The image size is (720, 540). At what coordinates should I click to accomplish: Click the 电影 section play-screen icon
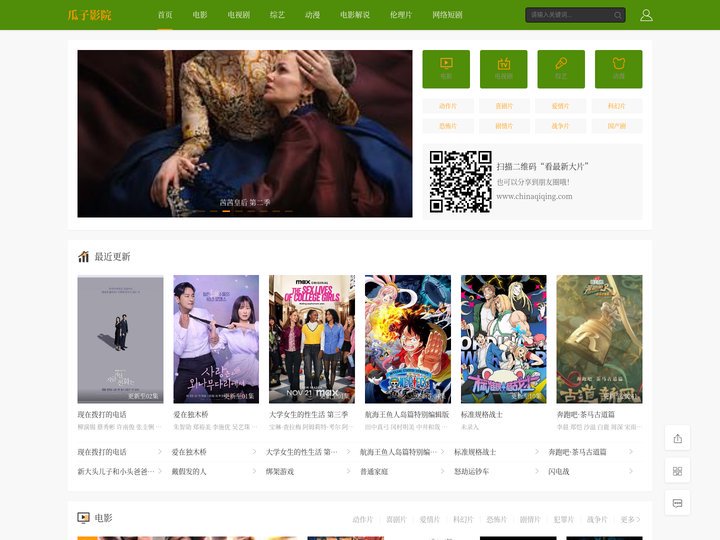coord(83,518)
